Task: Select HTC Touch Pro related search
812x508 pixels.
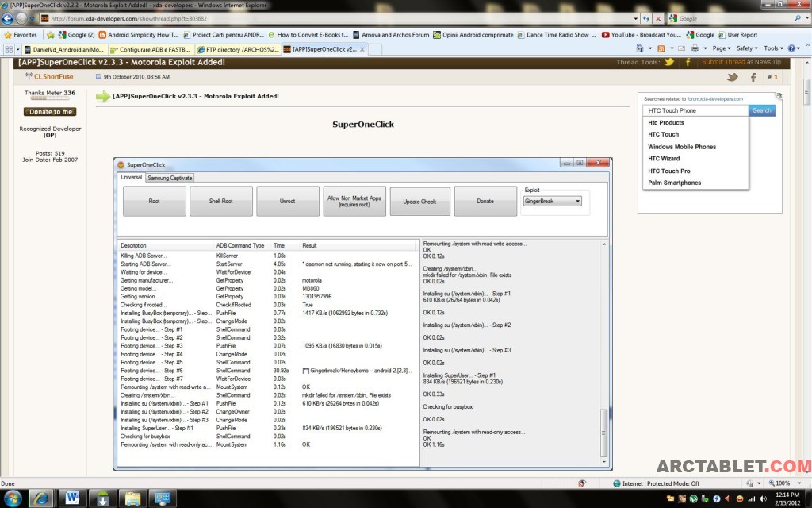Action: (x=669, y=171)
